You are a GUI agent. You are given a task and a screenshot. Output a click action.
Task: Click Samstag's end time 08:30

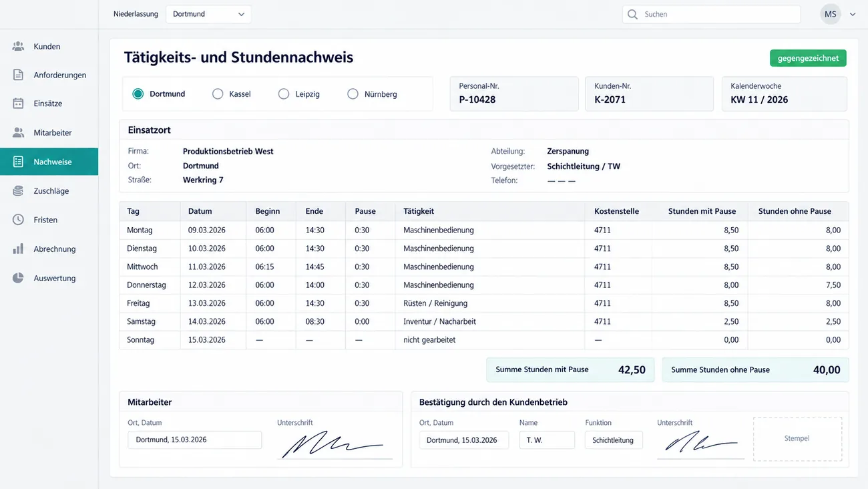pos(315,321)
